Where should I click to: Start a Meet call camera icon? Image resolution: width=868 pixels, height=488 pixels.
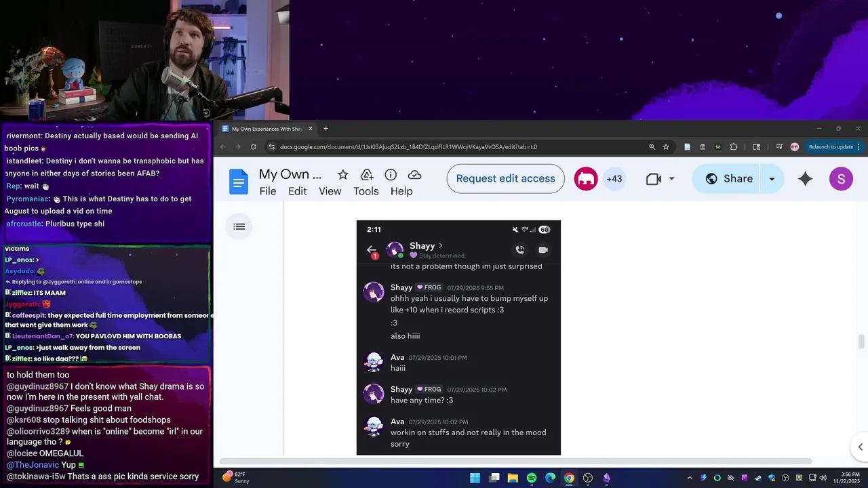click(653, 179)
